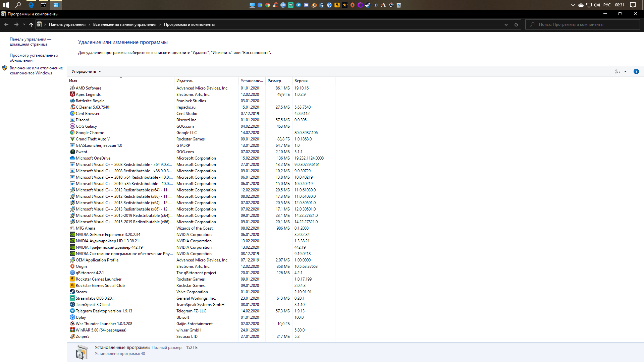Click the NVIDIA GeForce Experience icon
The image size is (644, 362).
click(x=72, y=235)
